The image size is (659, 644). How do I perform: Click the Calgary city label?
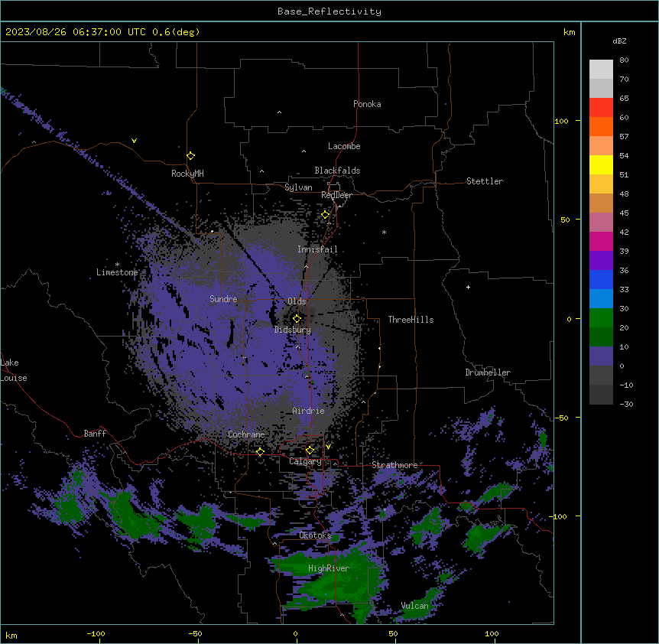(x=305, y=461)
